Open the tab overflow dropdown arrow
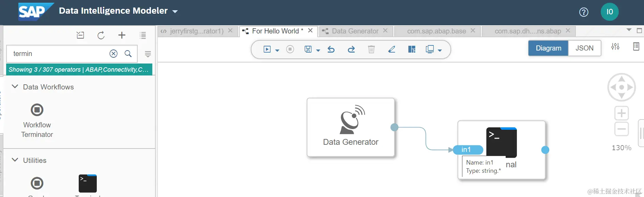Image resolution: width=644 pixels, height=197 pixels. click(x=629, y=30)
